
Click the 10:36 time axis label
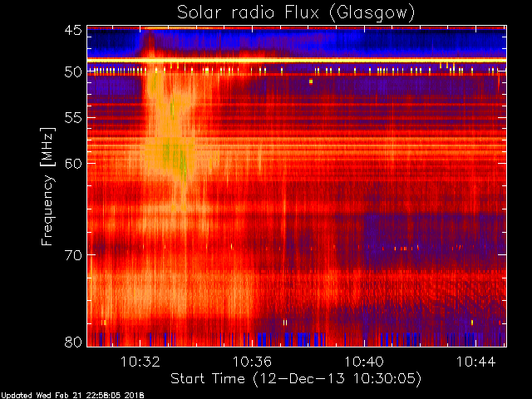click(252, 362)
